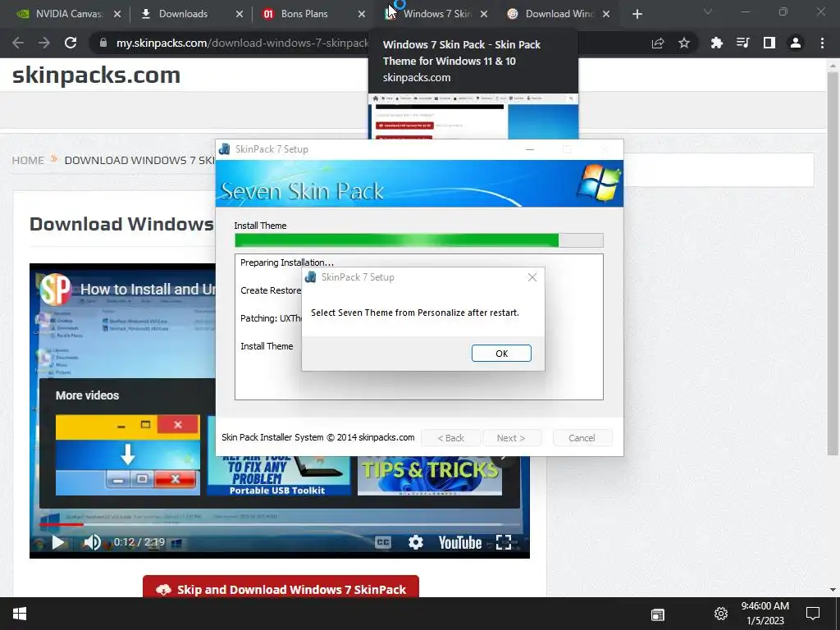This screenshot has height=630, width=840.
Task: Bookmark this page with the star icon
Action: click(684, 43)
